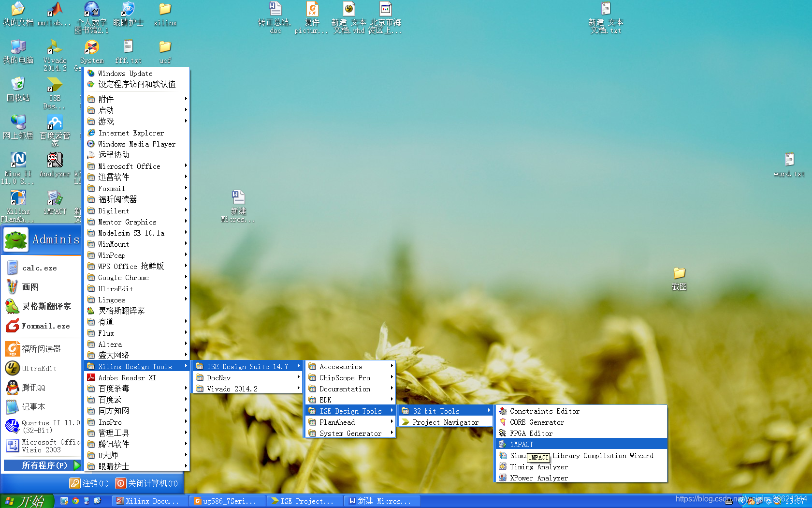Click the calc.exe calculator icon

pyautogui.click(x=13, y=268)
